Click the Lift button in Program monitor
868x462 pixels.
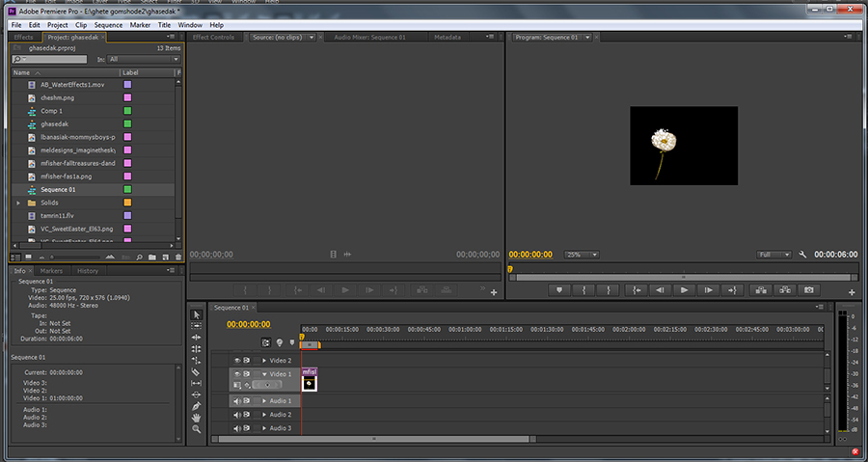[x=761, y=290]
